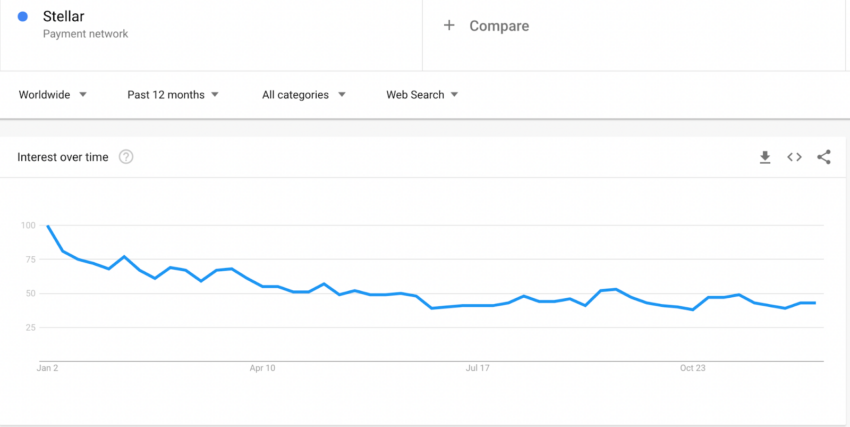Download the interest over time data
Screen dimensions: 850x427
coord(765,157)
